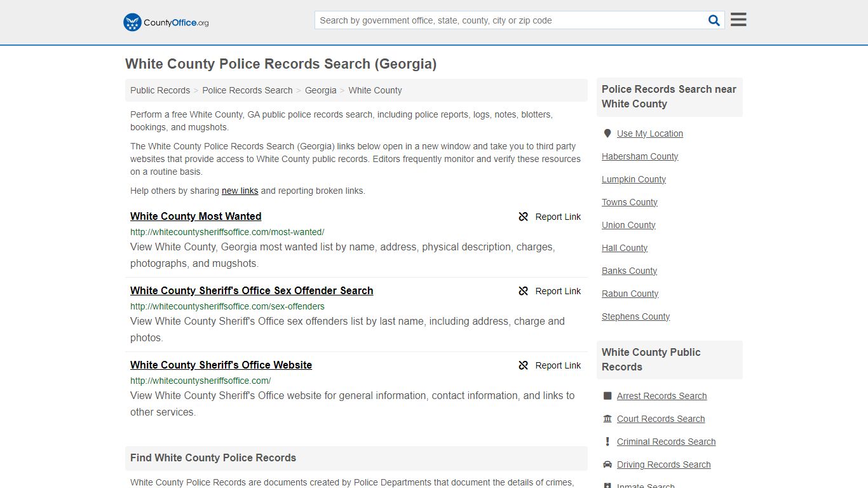Screen dimensions: 868x488
Task: Open White County Sheriff's Office Website heading
Action: (221, 365)
